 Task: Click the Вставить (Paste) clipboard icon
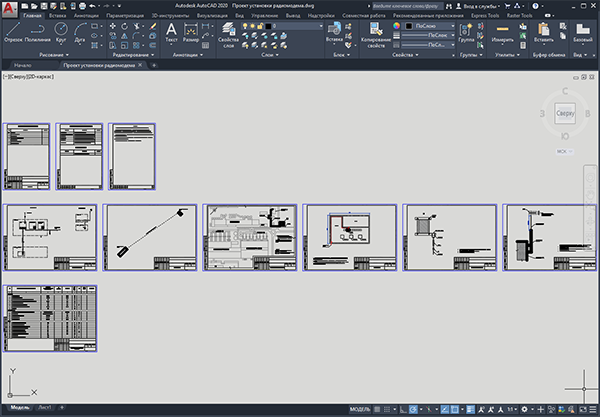[544, 32]
